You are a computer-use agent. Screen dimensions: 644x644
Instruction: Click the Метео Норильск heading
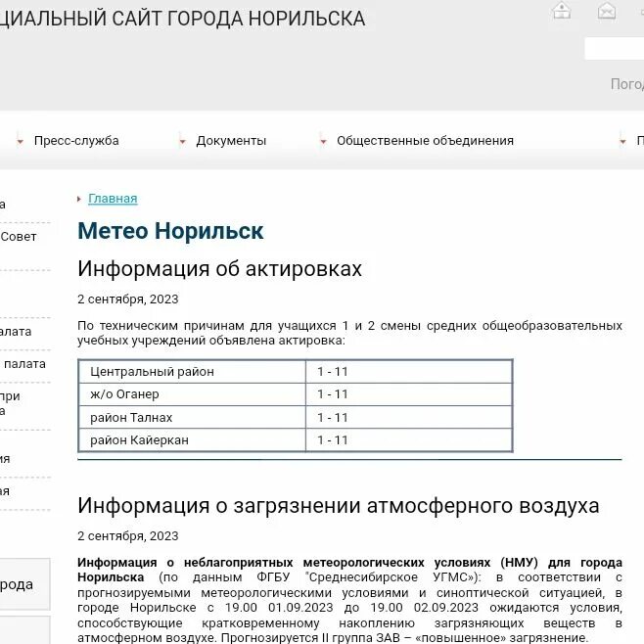coord(170,231)
